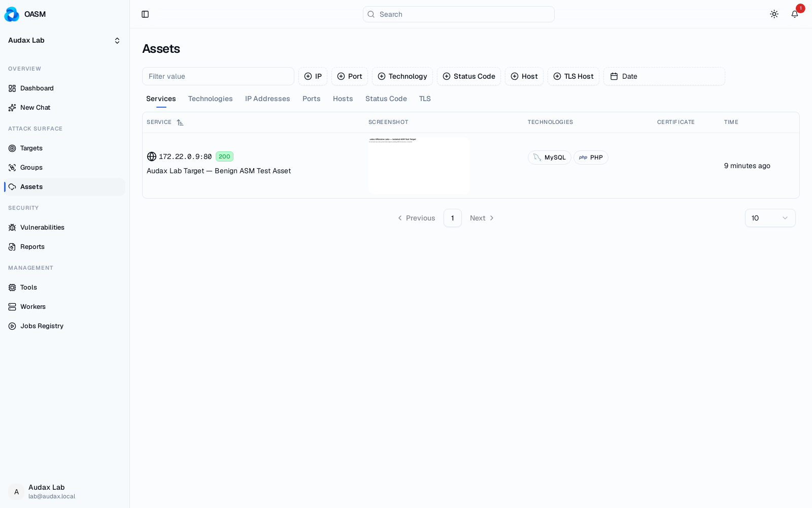Open the notifications bell

tap(795, 14)
